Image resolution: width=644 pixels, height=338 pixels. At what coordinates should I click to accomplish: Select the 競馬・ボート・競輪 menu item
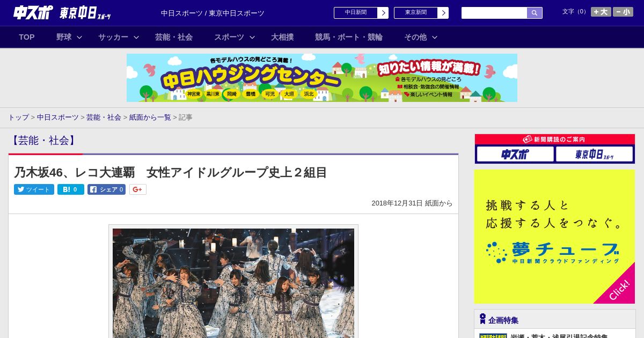pos(349,37)
